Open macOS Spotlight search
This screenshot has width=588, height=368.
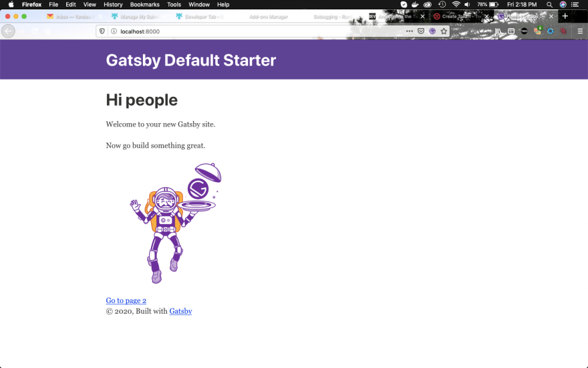(549, 5)
